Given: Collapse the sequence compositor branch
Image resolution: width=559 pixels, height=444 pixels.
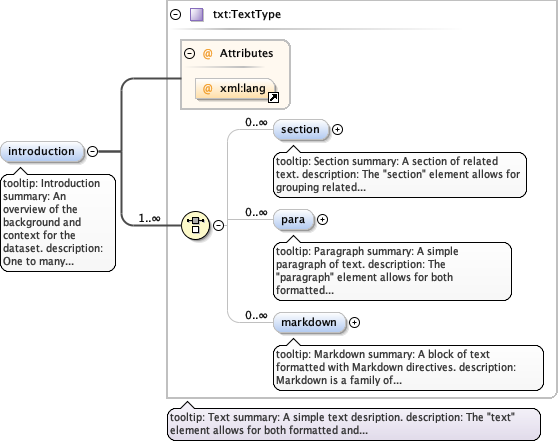Looking at the screenshot, I should [219, 225].
